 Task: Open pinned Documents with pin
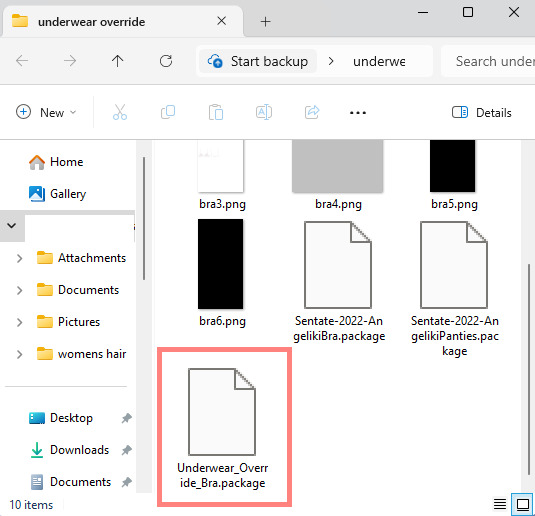(70, 482)
